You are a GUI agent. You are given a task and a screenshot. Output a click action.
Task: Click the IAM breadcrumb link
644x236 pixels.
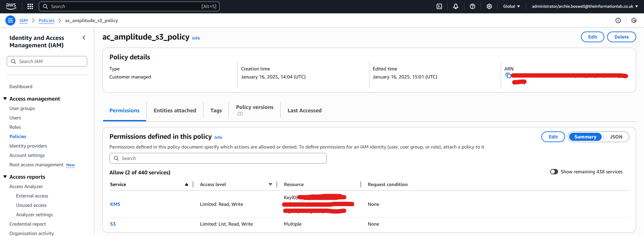[x=23, y=20]
